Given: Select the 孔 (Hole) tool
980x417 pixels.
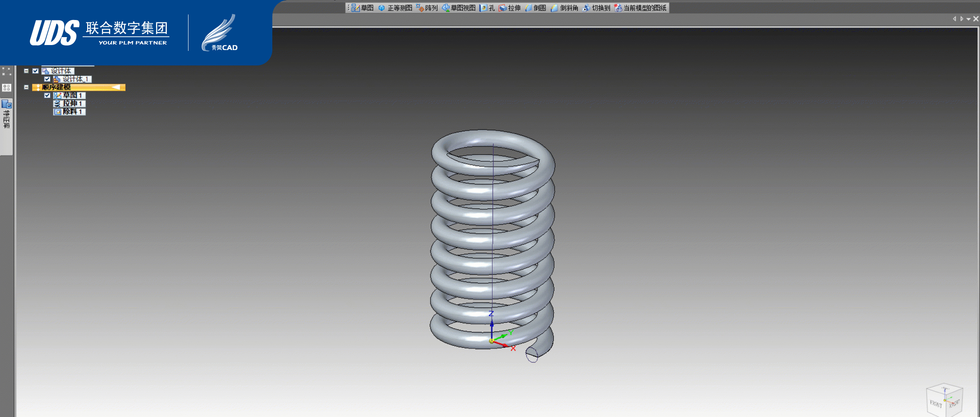Looking at the screenshot, I should coord(487,8).
